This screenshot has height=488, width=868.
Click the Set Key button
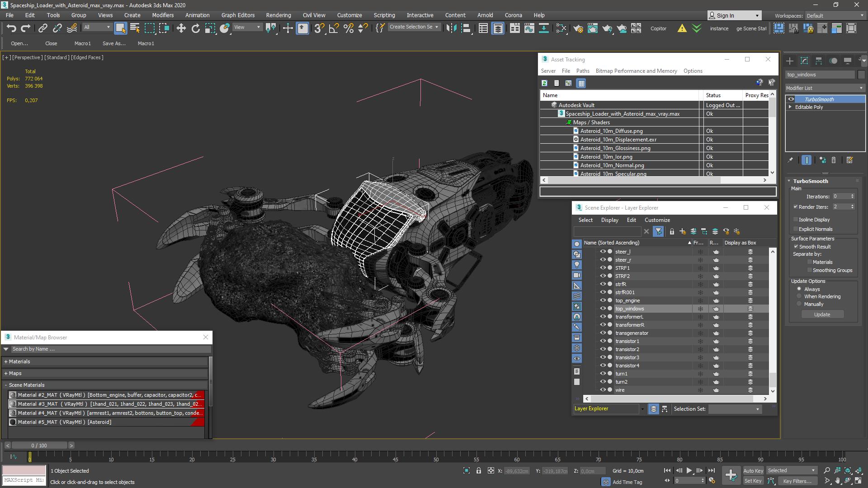(753, 481)
